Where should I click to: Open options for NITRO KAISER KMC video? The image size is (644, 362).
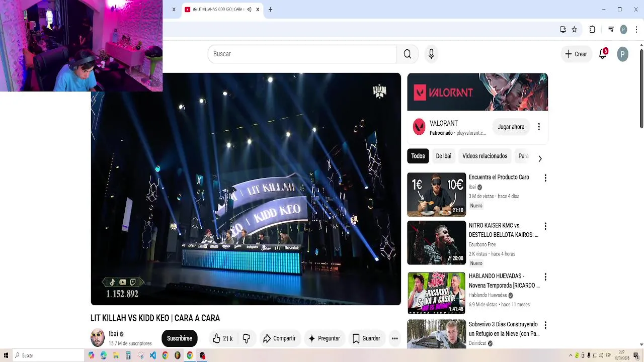pos(545,226)
